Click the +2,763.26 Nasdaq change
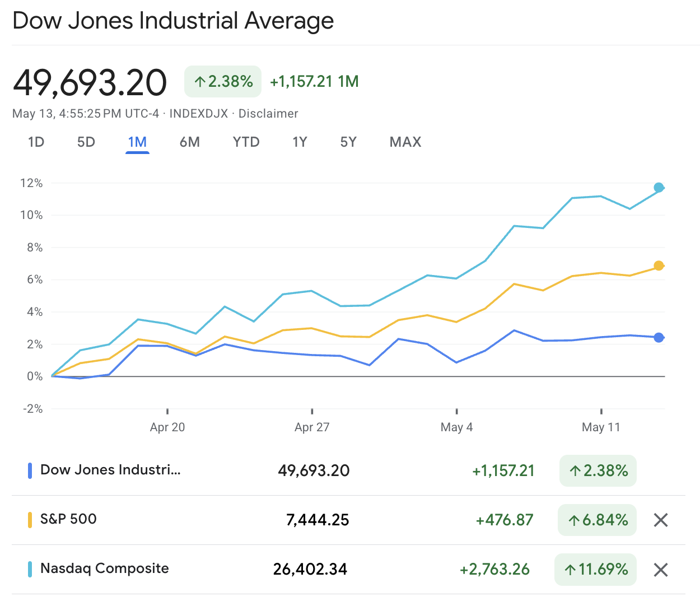The width and height of the screenshot is (700, 606). point(494,569)
